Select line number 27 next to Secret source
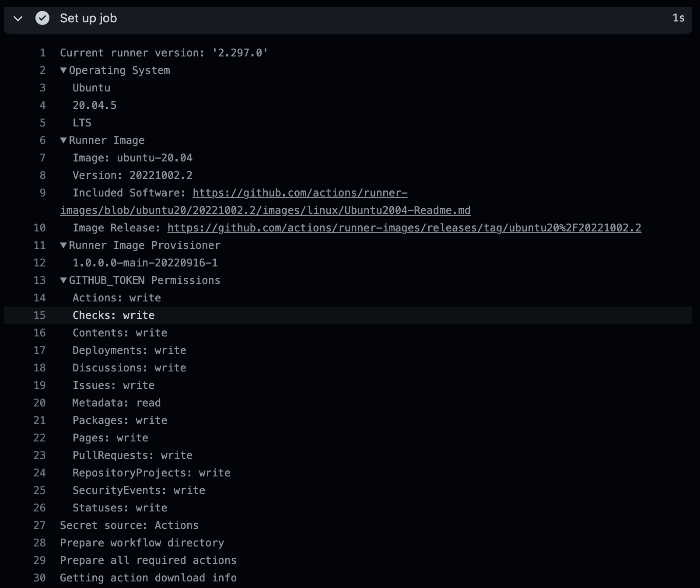This screenshot has width=700, height=588. point(40,525)
